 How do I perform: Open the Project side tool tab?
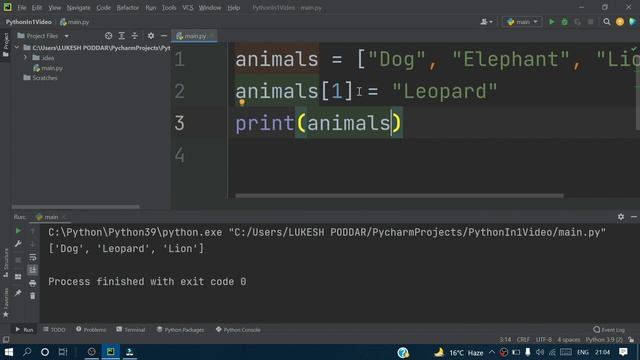(x=5, y=45)
